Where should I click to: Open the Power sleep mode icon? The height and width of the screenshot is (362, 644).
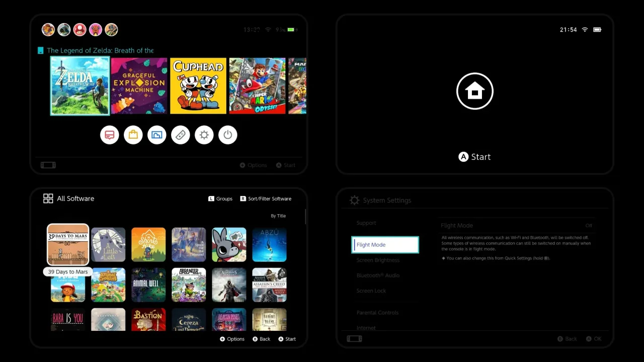[228, 135]
